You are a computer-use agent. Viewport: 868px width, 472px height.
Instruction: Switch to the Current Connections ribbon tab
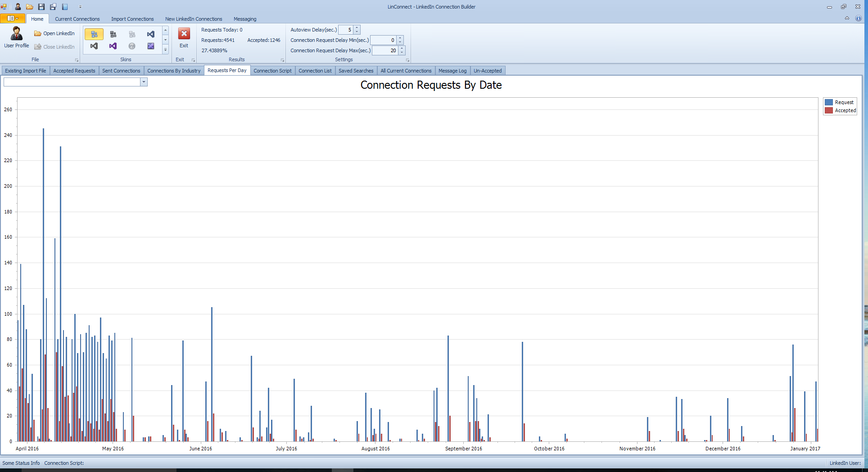click(x=77, y=19)
